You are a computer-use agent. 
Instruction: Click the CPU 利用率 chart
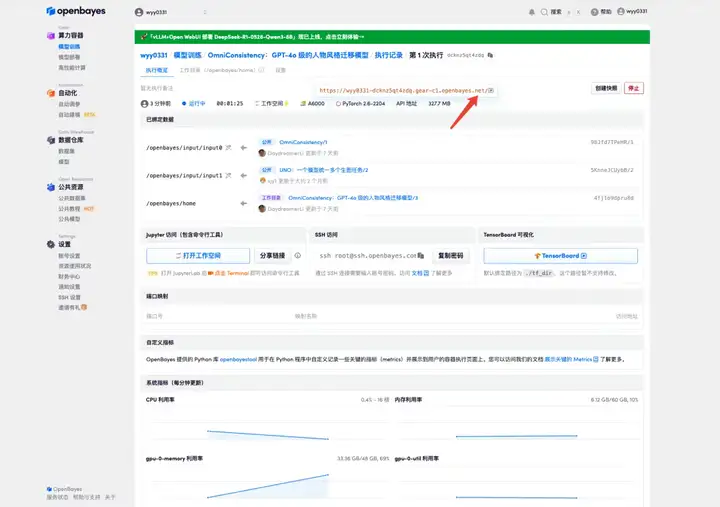click(x=268, y=422)
